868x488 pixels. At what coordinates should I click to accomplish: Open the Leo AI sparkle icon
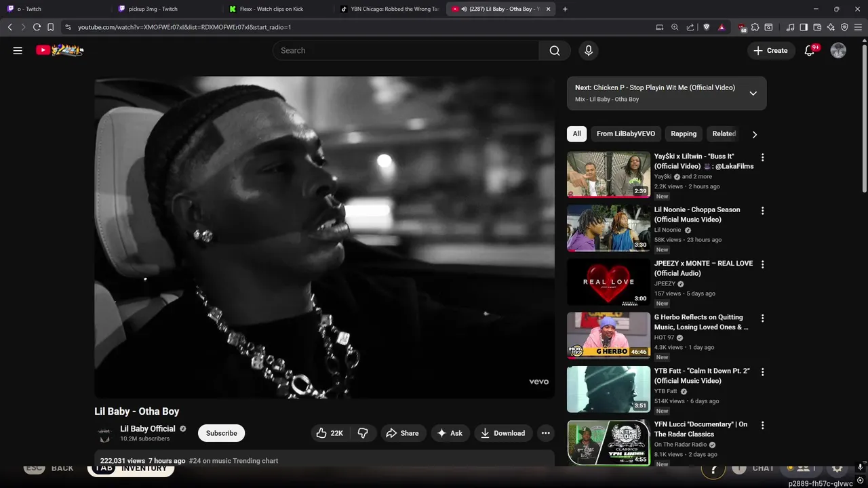click(831, 27)
